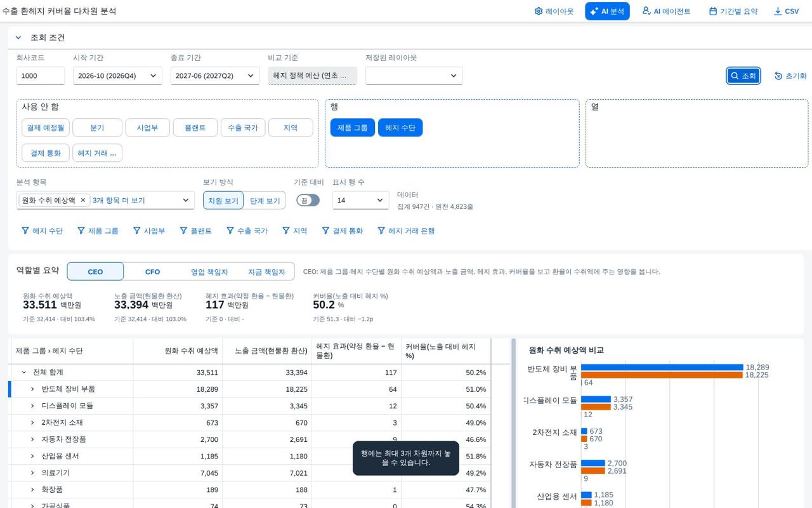The width and height of the screenshot is (812, 508).
Task: Collapse the 조회 조건 section
Action: coord(18,37)
